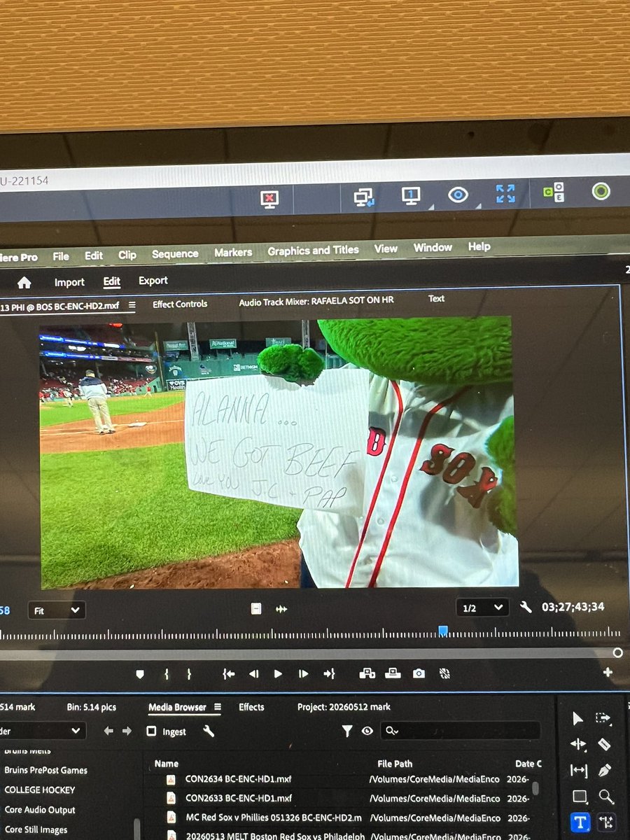Select the Razor tool
This screenshot has width=630, height=840.
click(604, 744)
